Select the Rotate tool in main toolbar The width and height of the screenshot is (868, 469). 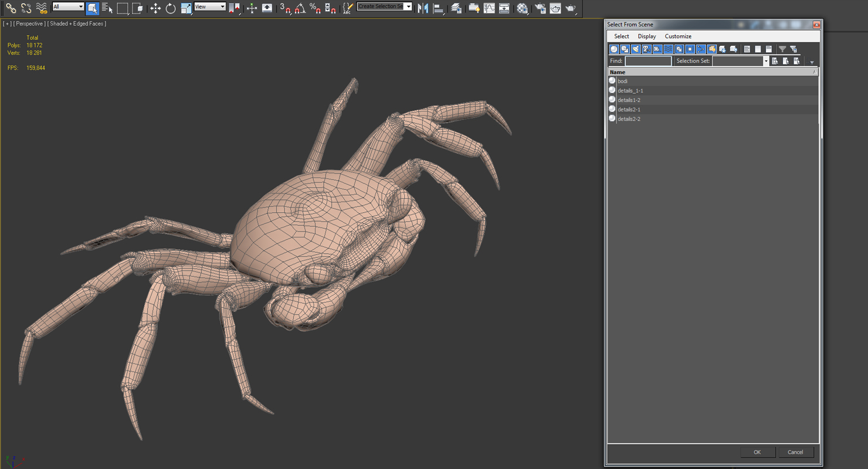[171, 8]
